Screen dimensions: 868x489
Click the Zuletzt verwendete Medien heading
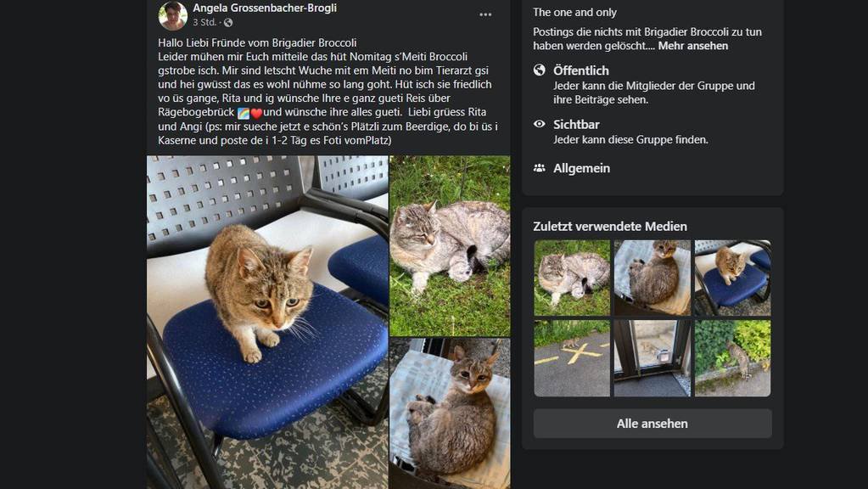coord(610,227)
